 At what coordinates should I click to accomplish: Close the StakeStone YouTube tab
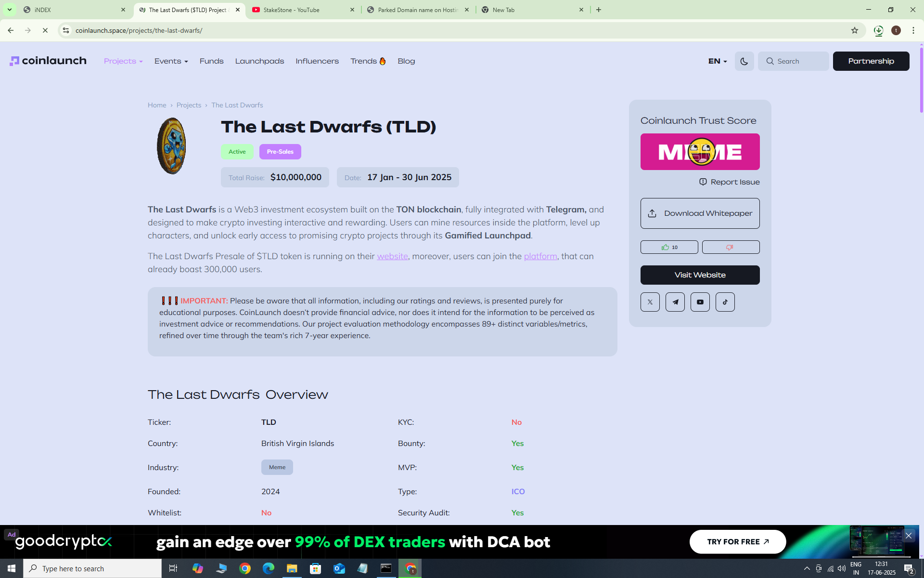click(352, 10)
